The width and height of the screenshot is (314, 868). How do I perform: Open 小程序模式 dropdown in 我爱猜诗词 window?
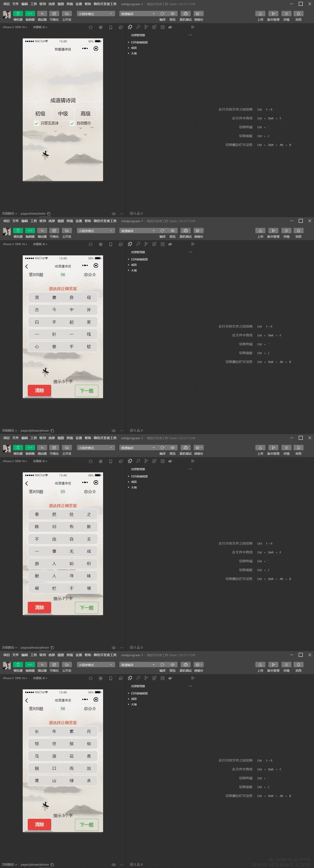pyautogui.click(x=96, y=14)
